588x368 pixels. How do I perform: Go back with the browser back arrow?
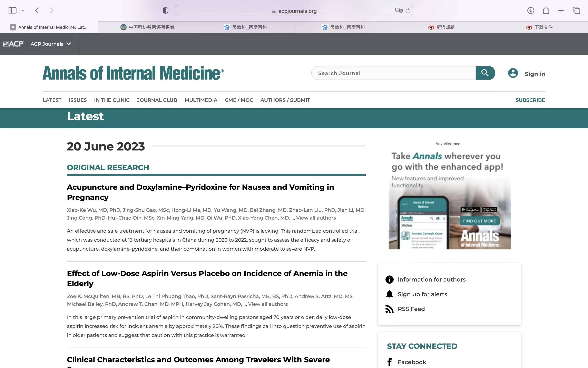(37, 10)
